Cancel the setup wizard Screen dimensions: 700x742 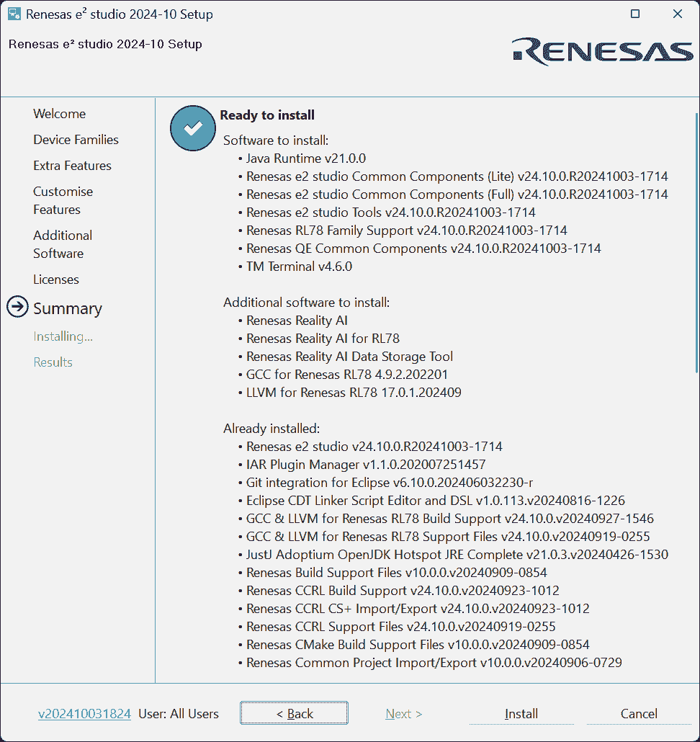tap(638, 714)
